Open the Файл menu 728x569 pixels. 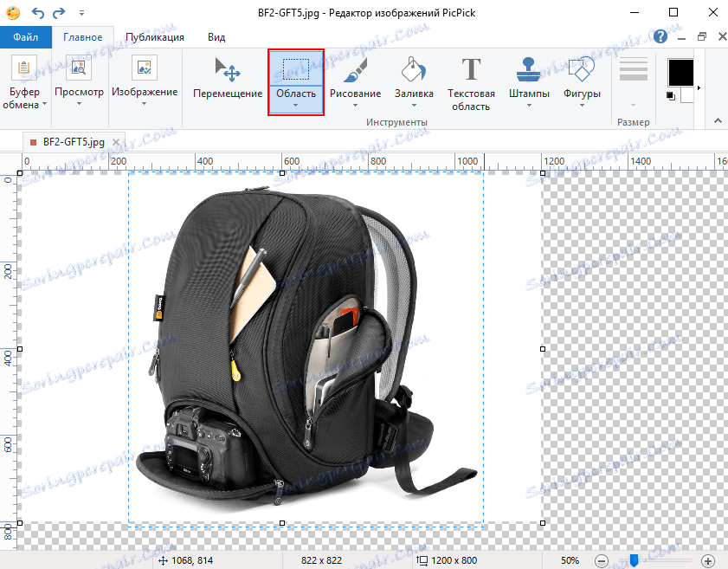25,37
